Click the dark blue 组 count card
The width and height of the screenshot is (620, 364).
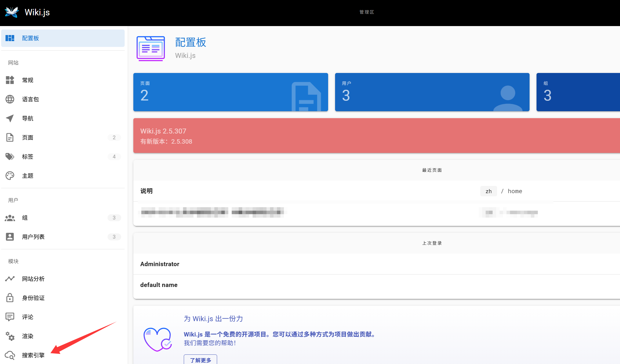578,92
